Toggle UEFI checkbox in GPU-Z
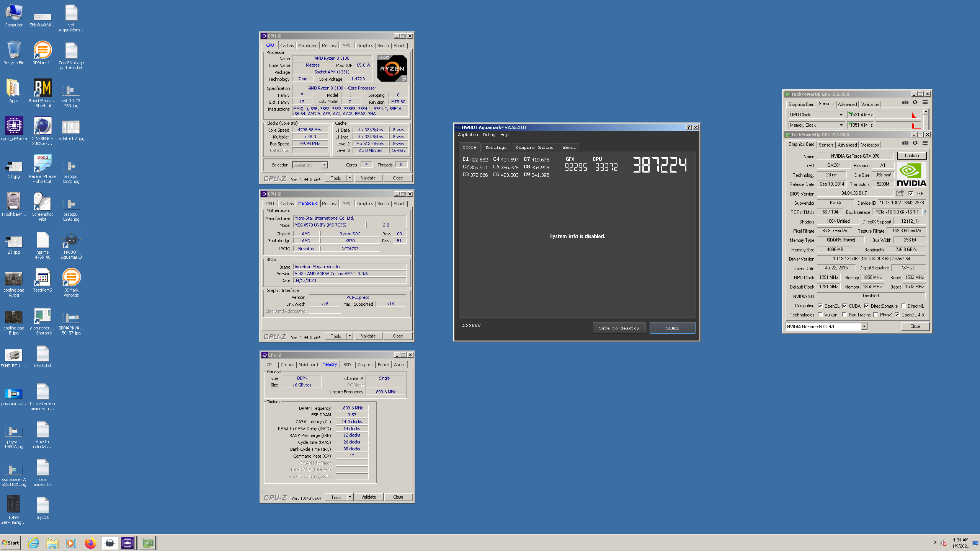 click(911, 193)
